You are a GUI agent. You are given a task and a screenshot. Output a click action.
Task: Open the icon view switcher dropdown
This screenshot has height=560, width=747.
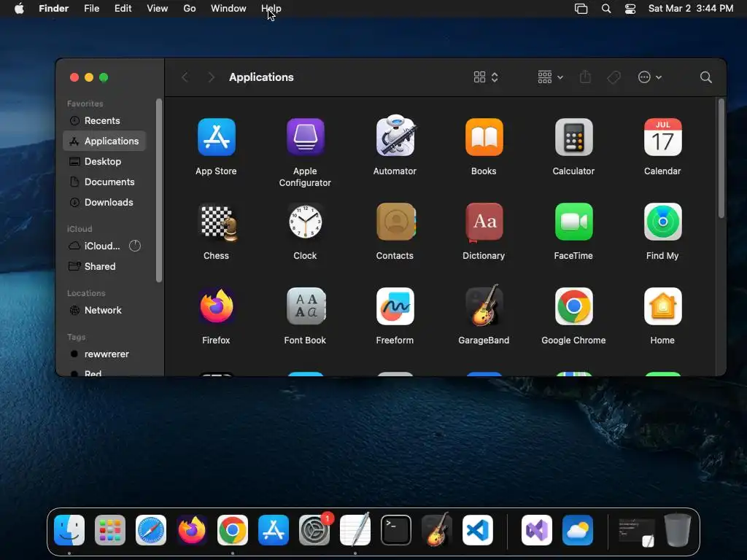(x=485, y=77)
